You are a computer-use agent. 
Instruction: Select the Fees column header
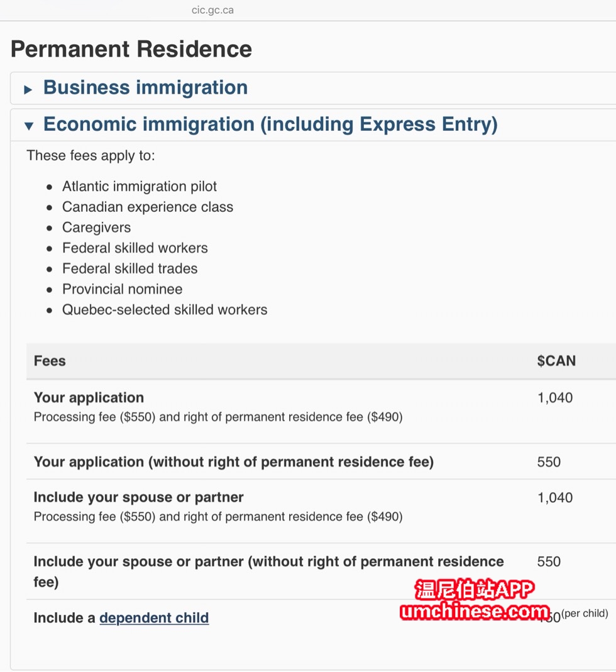pos(50,361)
